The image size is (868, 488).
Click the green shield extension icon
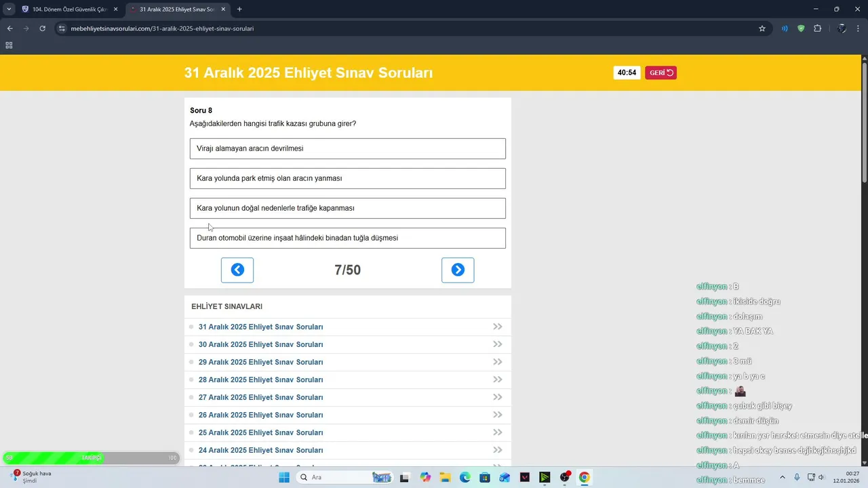(801, 28)
